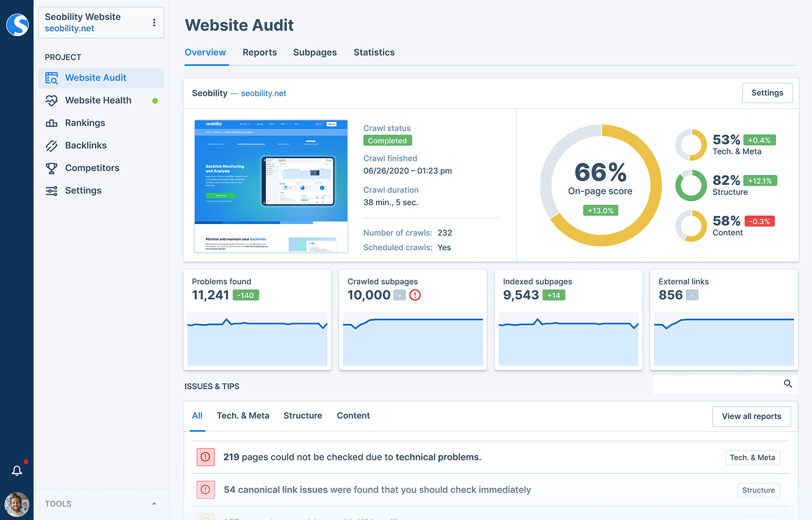Image resolution: width=812 pixels, height=520 pixels.
Task: Click the View all reports button
Action: pos(751,416)
